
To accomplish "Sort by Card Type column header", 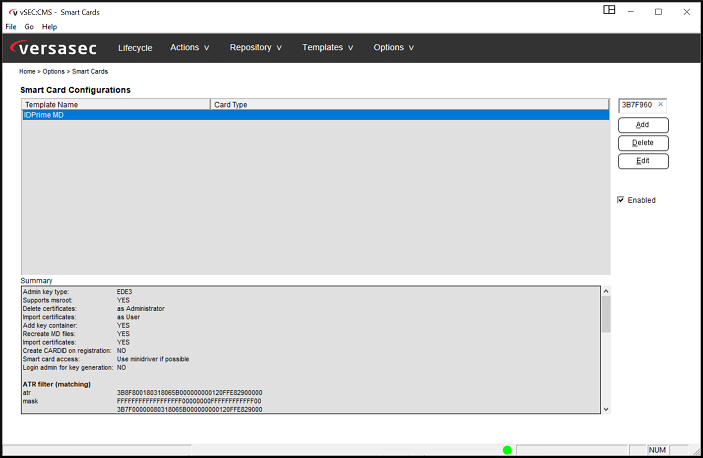I will coord(409,104).
